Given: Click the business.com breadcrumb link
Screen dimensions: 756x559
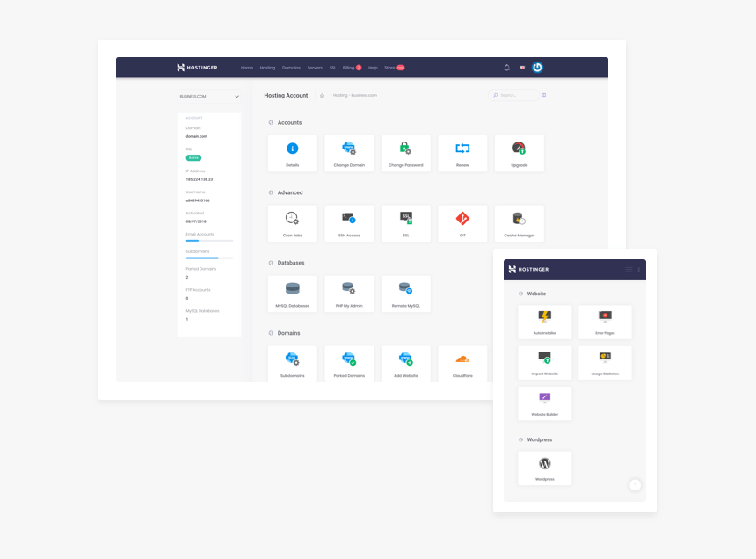Looking at the screenshot, I should [364, 96].
